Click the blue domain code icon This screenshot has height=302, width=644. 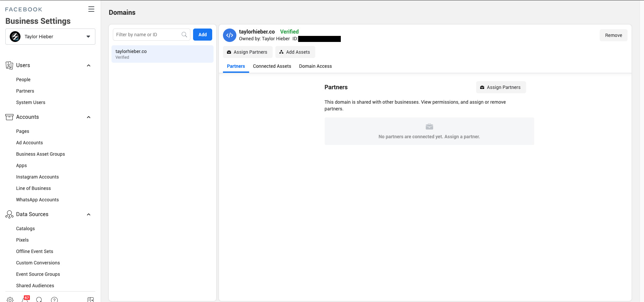pos(230,35)
